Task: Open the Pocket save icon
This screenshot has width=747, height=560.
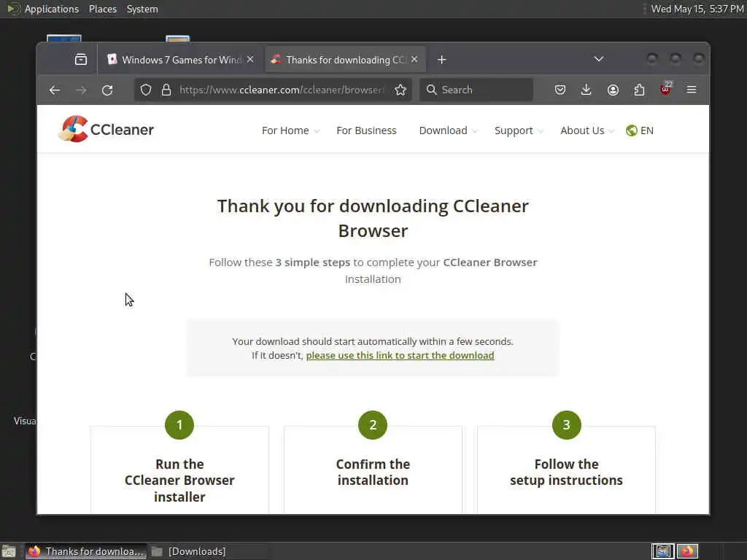Action: pyautogui.click(x=560, y=90)
